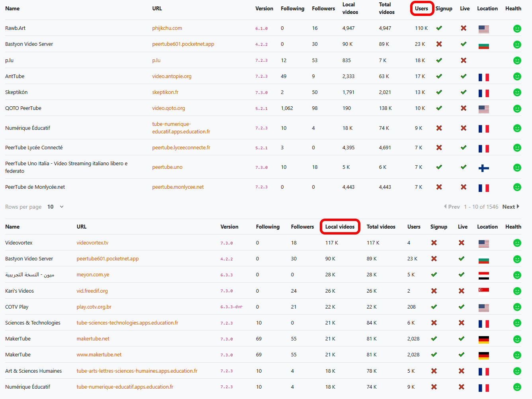Viewport: 532px width, 399px height.
Task: Click the German flag in makertube.net row
Action: [x=483, y=340]
